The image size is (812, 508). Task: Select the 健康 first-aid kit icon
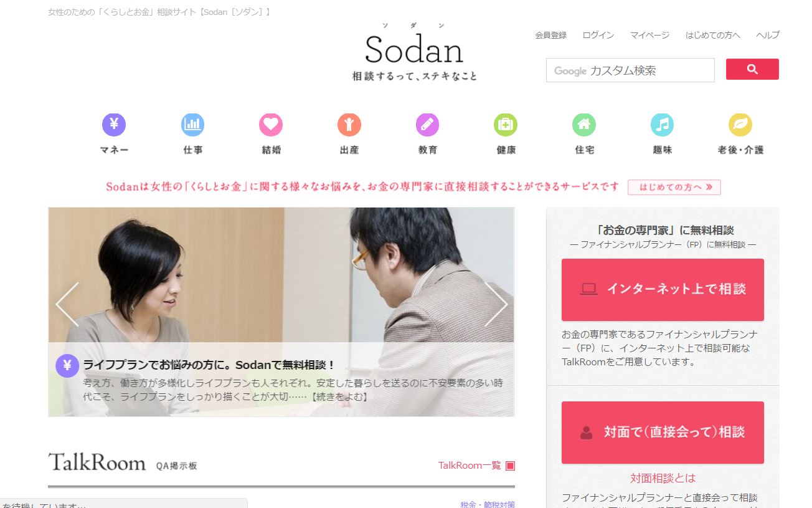point(506,125)
